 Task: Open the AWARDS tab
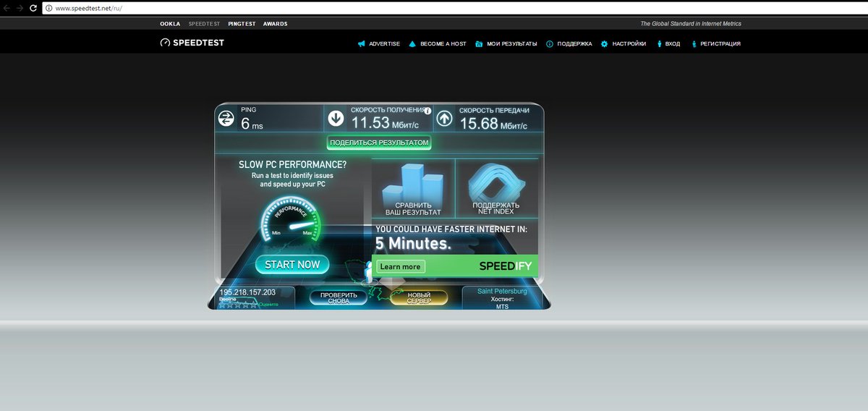[x=275, y=24]
